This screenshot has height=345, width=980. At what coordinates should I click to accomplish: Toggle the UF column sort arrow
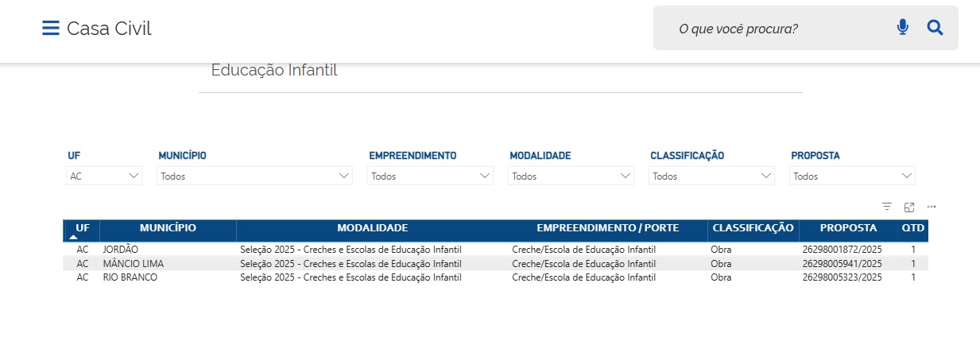click(73, 237)
